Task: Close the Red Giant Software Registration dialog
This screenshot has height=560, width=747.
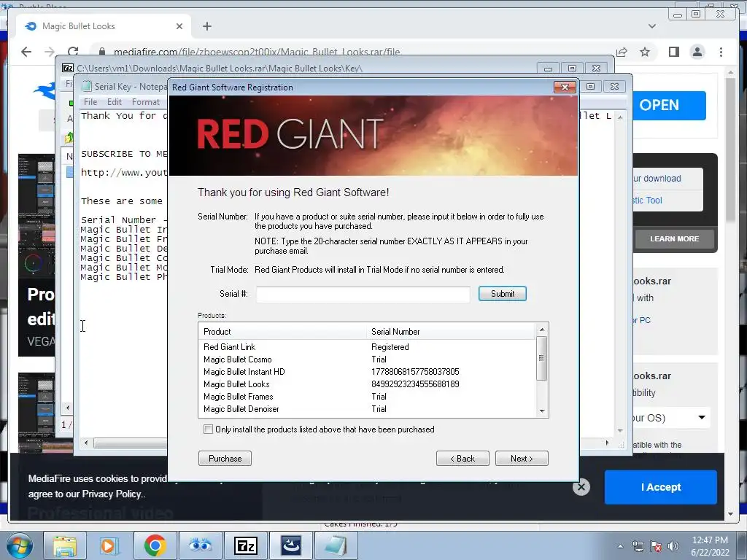Action: coord(565,87)
